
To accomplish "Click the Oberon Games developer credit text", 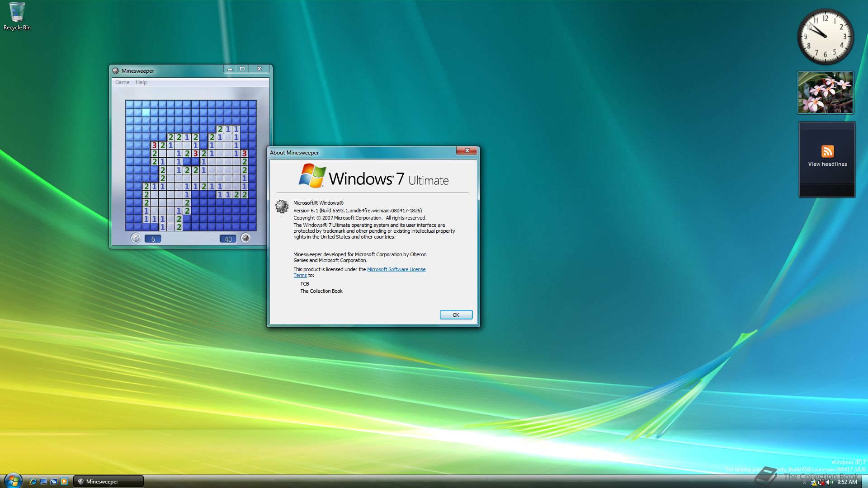I will pos(360,257).
